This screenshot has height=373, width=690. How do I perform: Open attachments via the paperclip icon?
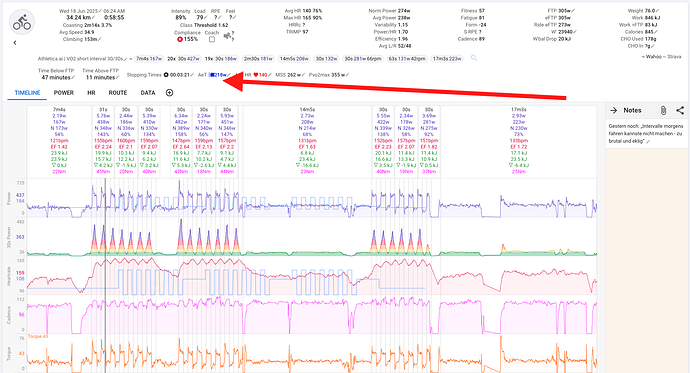click(x=663, y=110)
